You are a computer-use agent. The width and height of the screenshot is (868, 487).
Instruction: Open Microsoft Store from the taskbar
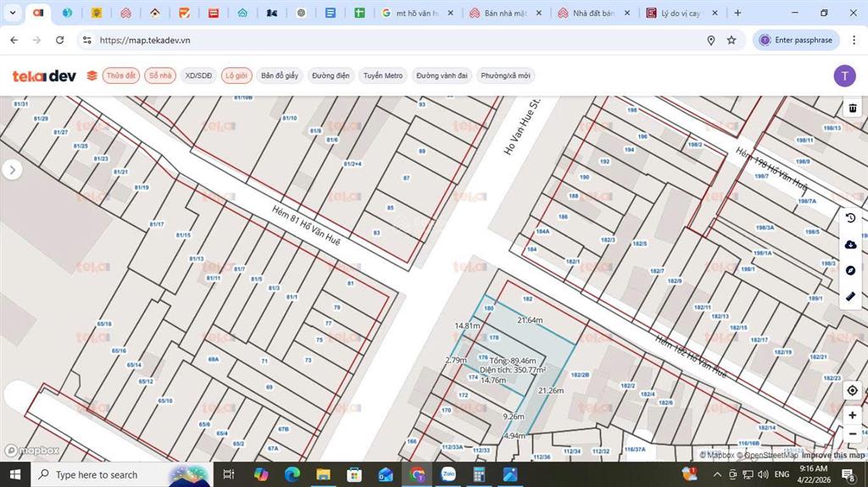pos(354,474)
